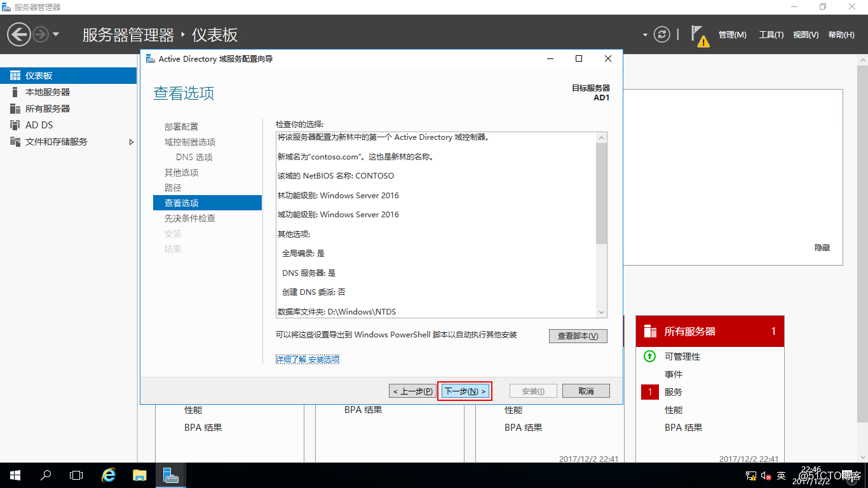Viewport: 868px width, 488px height.
Task: Click the 隐藏 link in welcome panel
Action: pos(822,247)
